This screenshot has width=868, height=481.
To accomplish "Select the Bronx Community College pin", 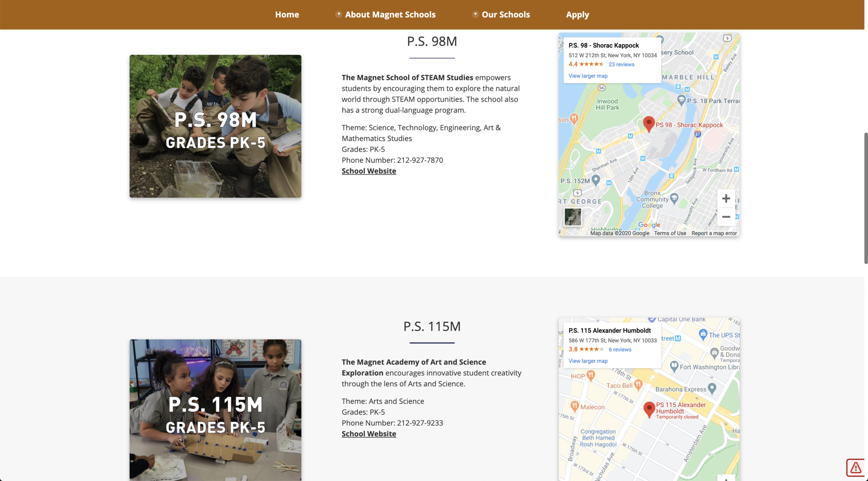I will pos(674,198).
